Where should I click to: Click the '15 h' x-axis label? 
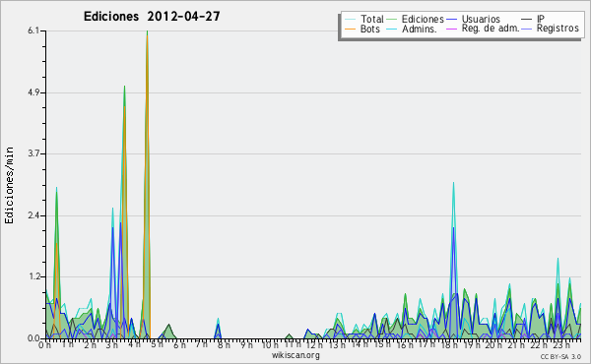[381, 345]
